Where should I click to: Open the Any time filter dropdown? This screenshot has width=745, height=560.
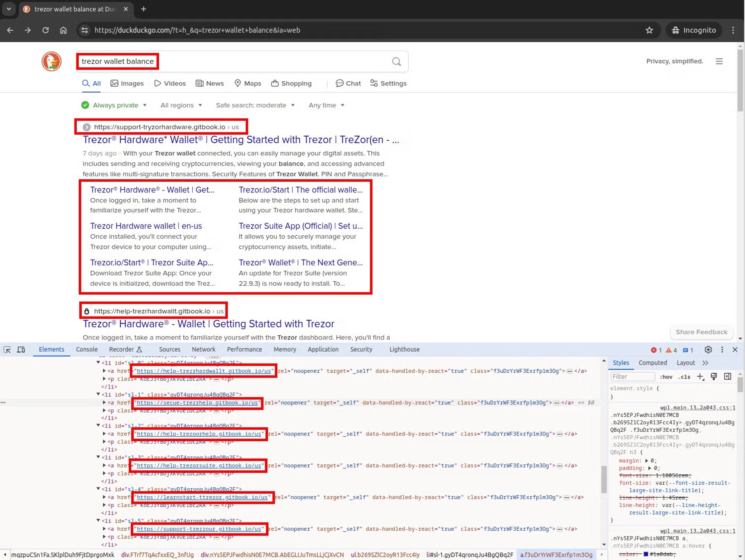click(x=326, y=105)
